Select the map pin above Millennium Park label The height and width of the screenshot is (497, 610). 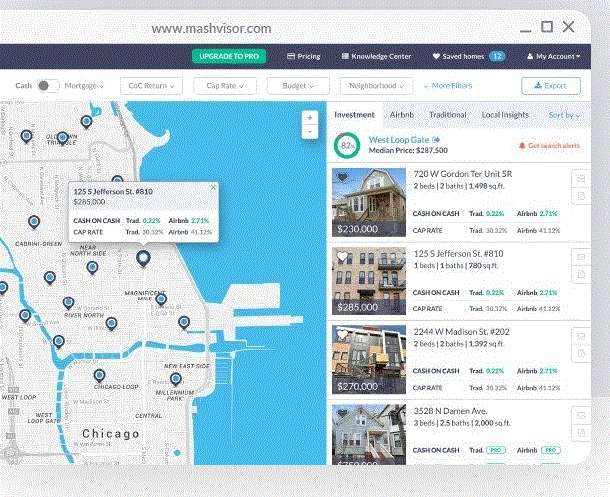coord(176,379)
